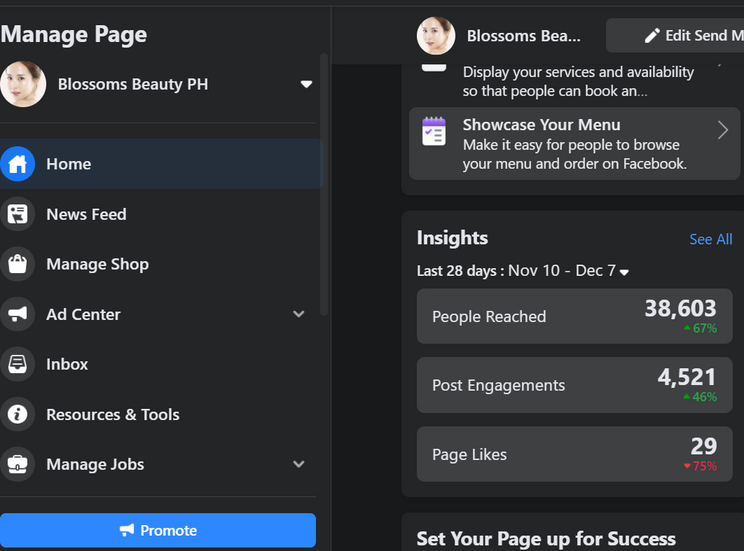Screen dimensions: 744x551
Task: Open the News Feed icon
Action: [18, 214]
